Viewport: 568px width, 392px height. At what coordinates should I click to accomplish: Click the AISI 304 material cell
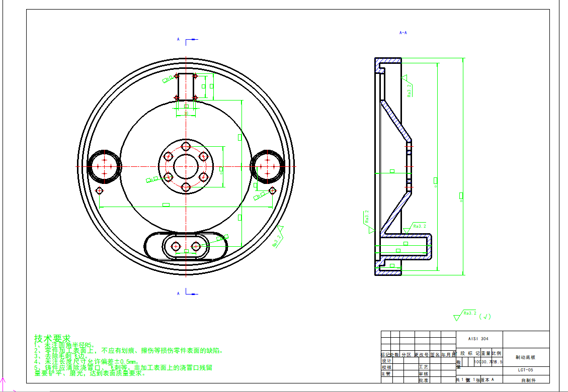click(478, 339)
